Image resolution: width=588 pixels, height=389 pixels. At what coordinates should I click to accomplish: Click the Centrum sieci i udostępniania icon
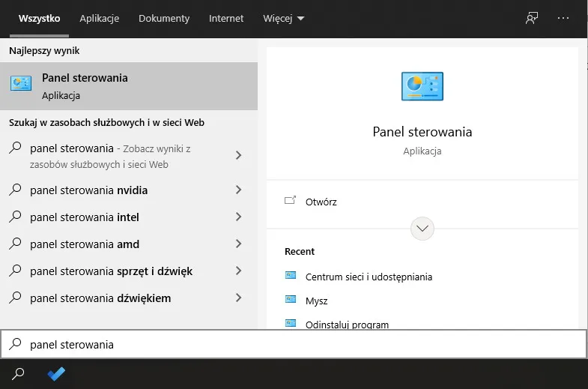pyautogui.click(x=291, y=276)
